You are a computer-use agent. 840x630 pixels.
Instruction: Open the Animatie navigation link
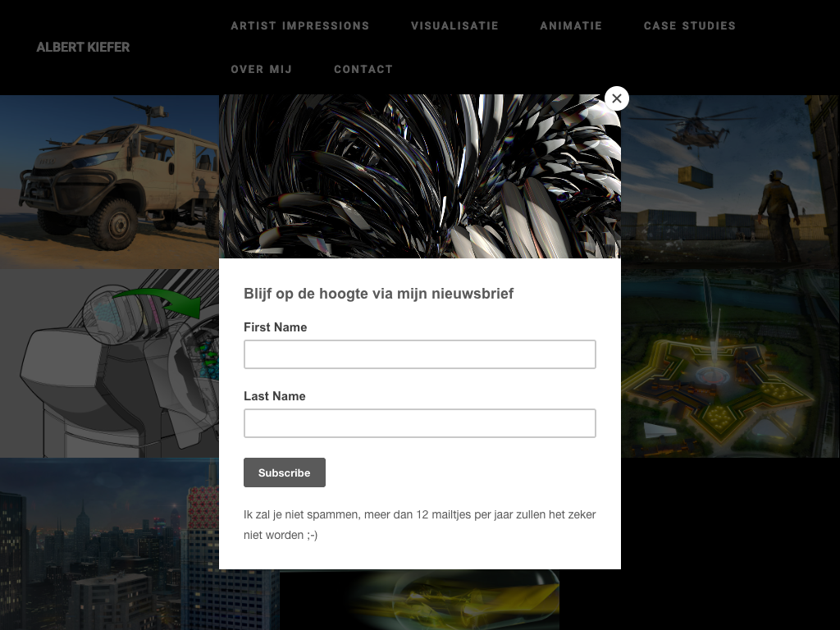point(571,25)
